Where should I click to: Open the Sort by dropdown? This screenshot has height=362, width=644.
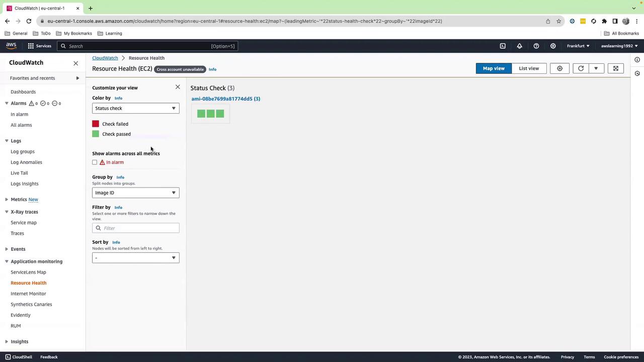[x=135, y=258]
